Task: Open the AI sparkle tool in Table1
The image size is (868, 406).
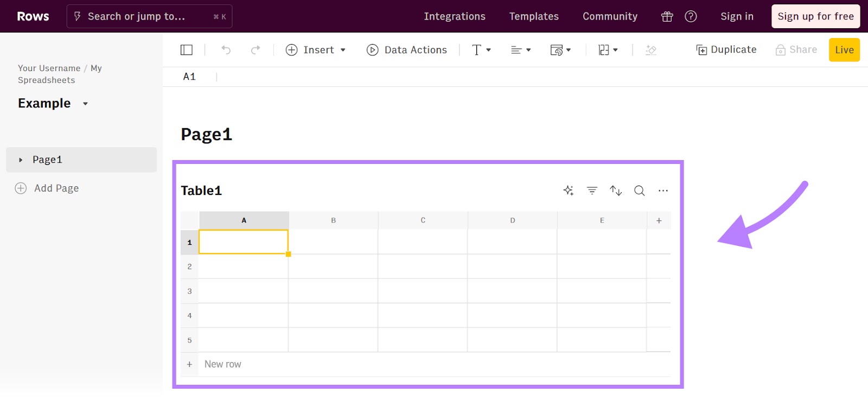Action: tap(568, 191)
